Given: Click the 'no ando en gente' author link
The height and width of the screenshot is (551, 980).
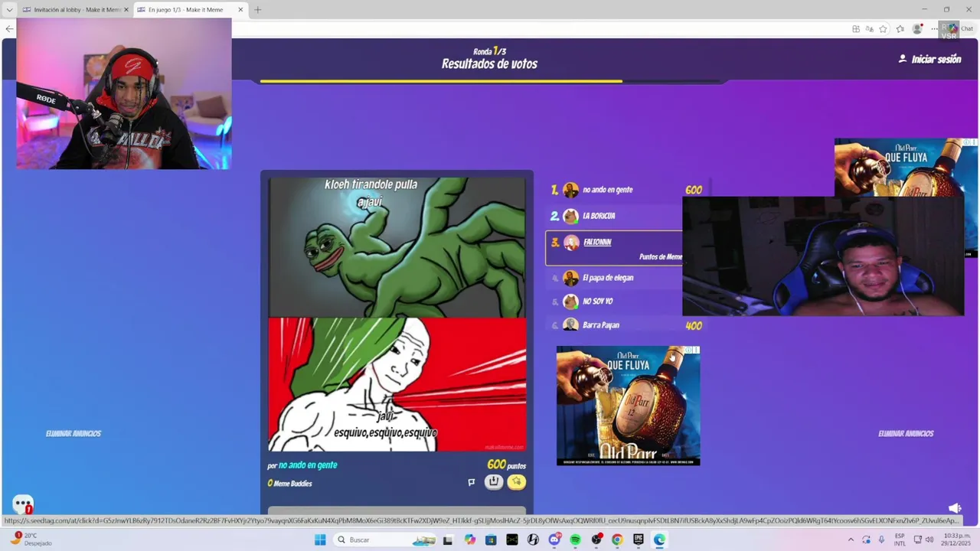Looking at the screenshot, I should (x=308, y=465).
